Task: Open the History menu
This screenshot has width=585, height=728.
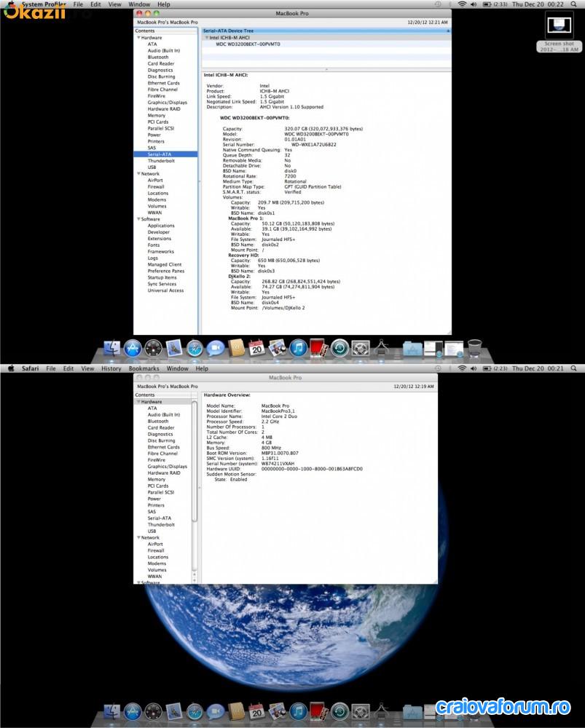Action: (111, 368)
